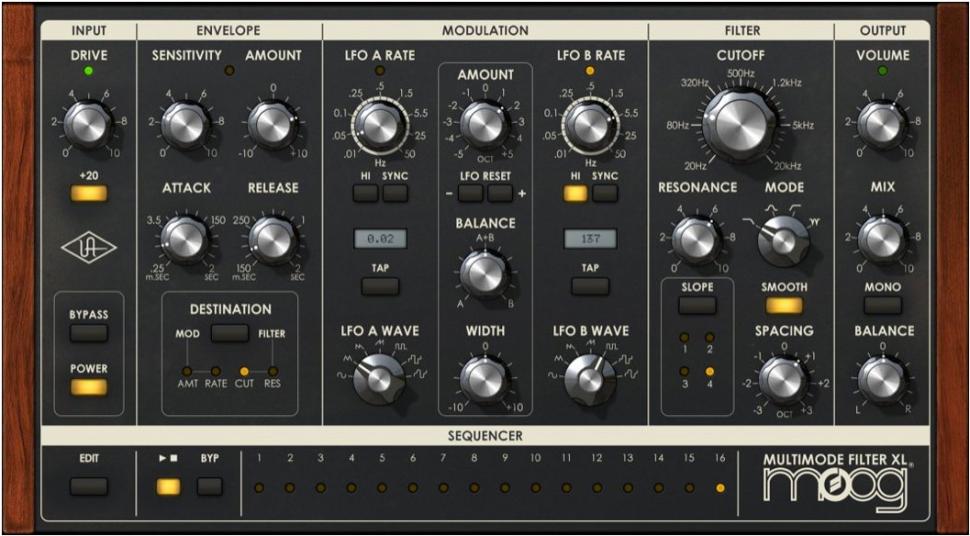Toggle the Mono button

coord(883,305)
